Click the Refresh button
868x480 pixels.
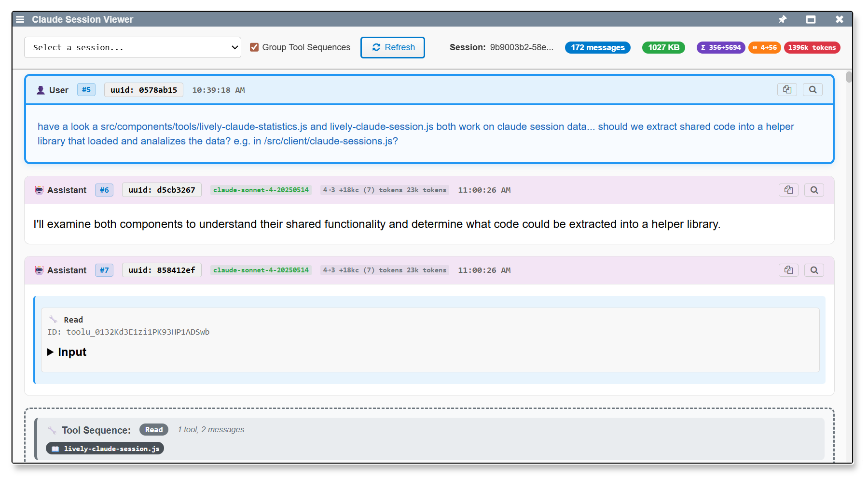[392, 47]
